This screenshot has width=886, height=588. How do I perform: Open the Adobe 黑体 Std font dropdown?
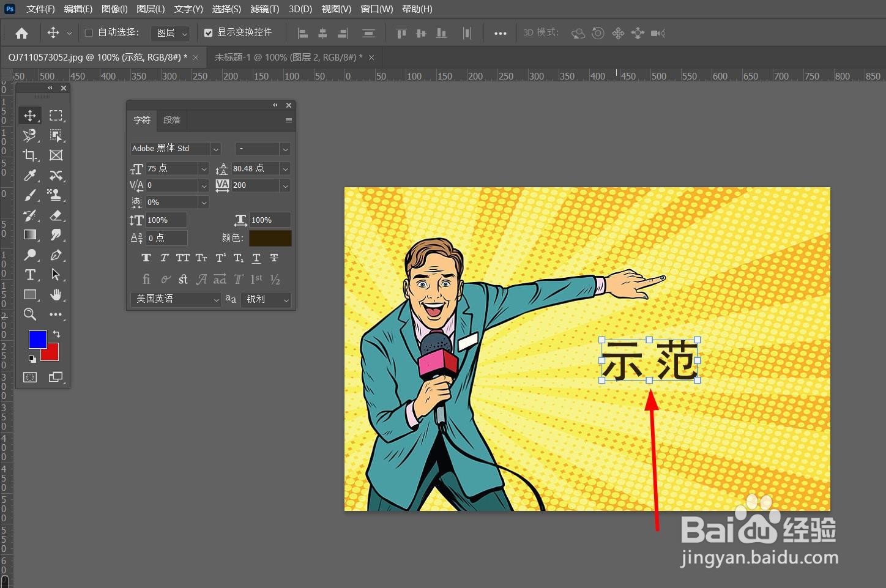215,149
